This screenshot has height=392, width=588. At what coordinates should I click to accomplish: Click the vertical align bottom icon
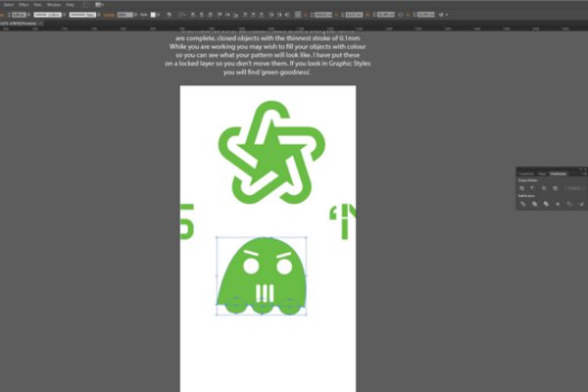[236, 15]
